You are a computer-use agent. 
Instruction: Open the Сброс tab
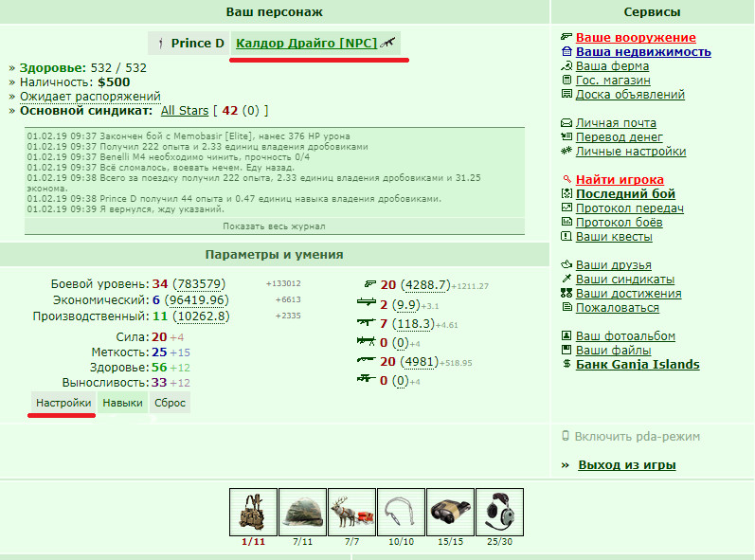tap(170, 403)
